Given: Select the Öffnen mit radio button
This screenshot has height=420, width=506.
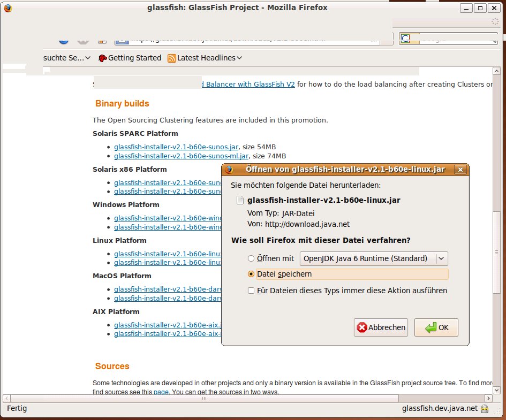Looking at the screenshot, I should pos(251,258).
